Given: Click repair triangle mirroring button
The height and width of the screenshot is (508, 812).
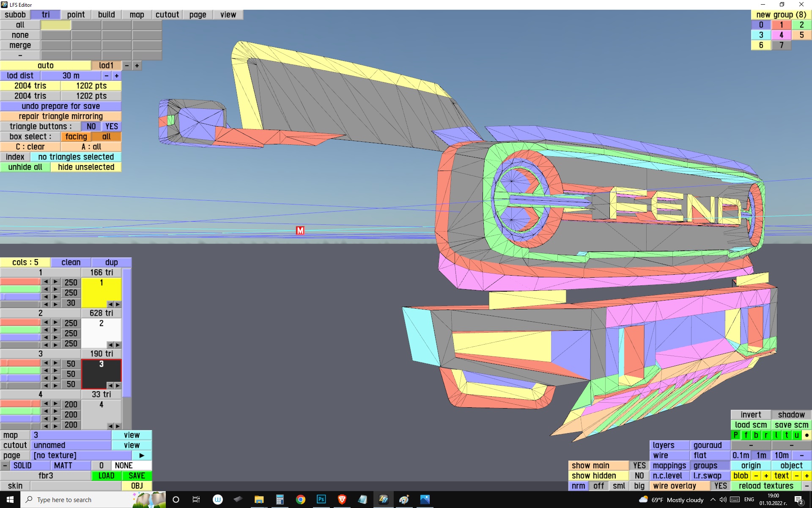Looking at the screenshot, I should point(60,116).
